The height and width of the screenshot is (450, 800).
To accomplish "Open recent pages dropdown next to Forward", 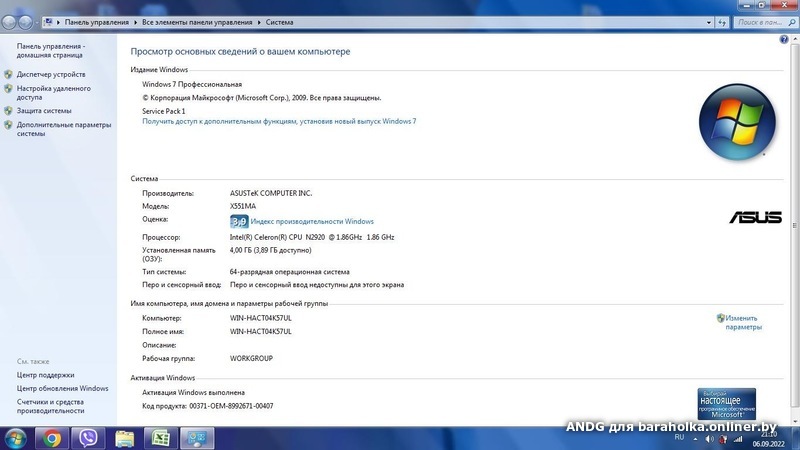I will (37, 22).
